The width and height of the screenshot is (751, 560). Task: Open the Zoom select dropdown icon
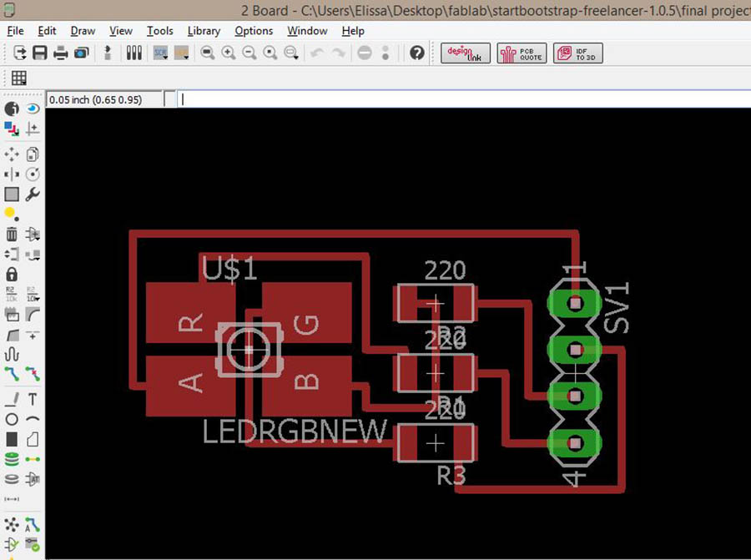tap(291, 53)
